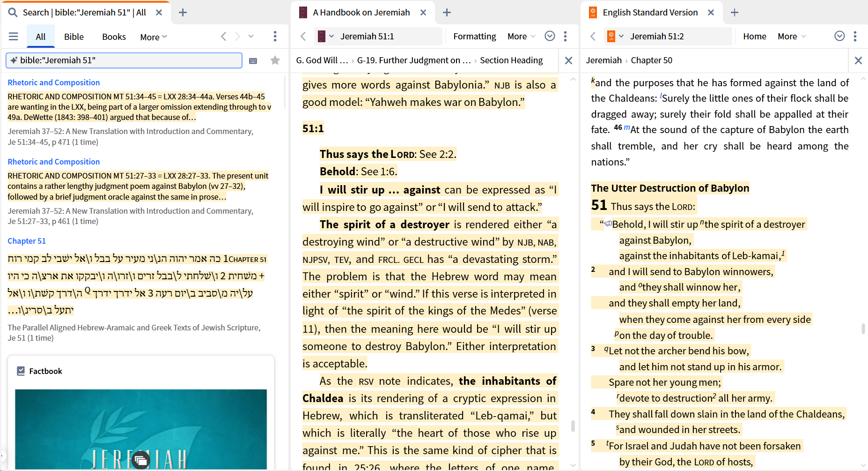Open first Rhetoric and Composition result (51:34–45)
Image resolution: width=868 pixels, height=471 pixels.
coord(54,82)
